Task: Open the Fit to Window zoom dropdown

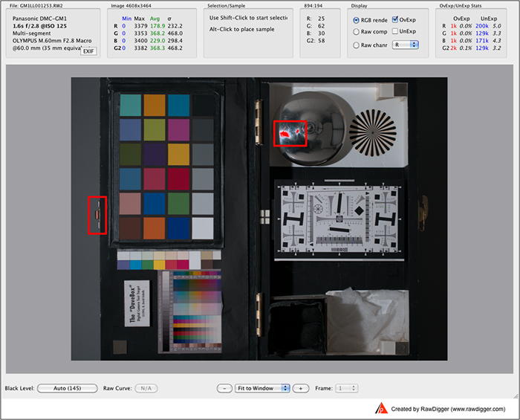Action: 262,388
